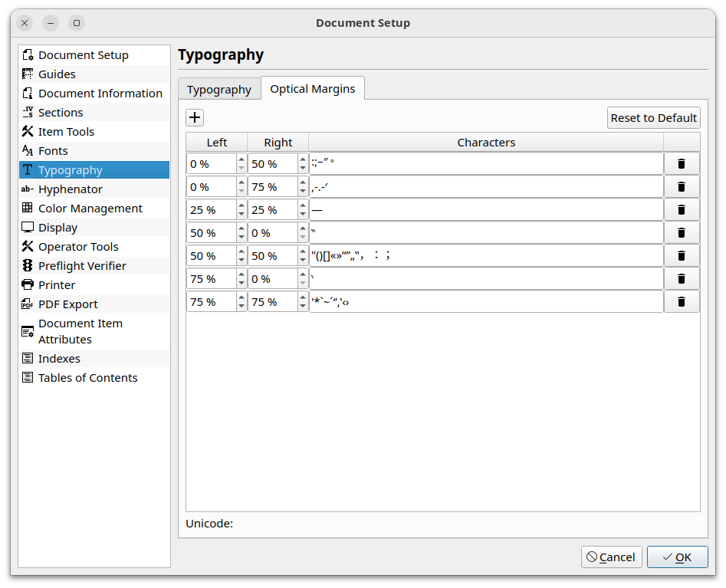Decrease the Left value in the last row
Image resolution: width=726 pixels, height=588 pixels.
241,307
